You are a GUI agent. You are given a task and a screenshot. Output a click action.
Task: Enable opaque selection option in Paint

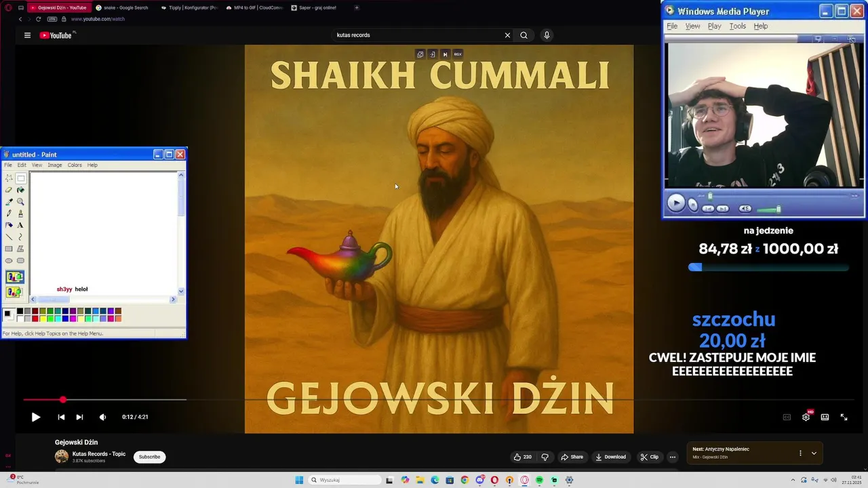click(14, 277)
